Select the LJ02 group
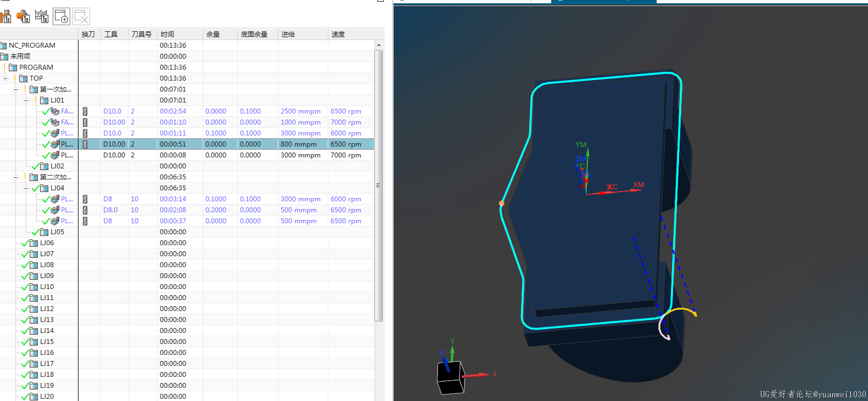This screenshot has height=401, width=868. tap(57, 166)
